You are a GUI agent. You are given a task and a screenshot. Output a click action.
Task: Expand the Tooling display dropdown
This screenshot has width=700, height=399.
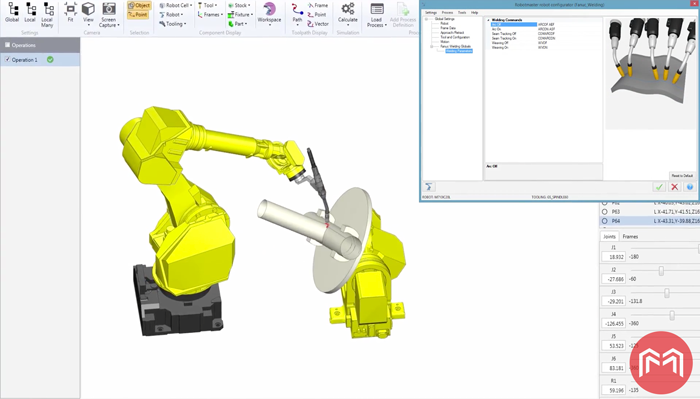pos(173,24)
